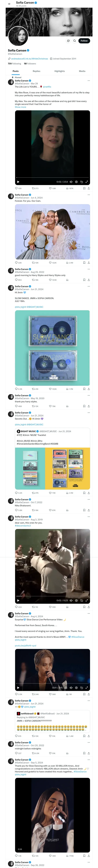This screenshot has height=868, width=98.
Task: View analytics for the 'Nika Shakarami' post
Action: coord(67,510)
